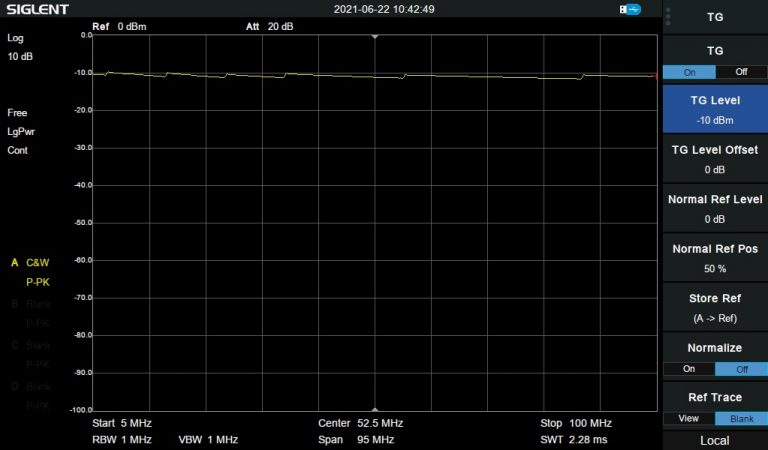Select the Normal Ref Pos menu item

715,258
